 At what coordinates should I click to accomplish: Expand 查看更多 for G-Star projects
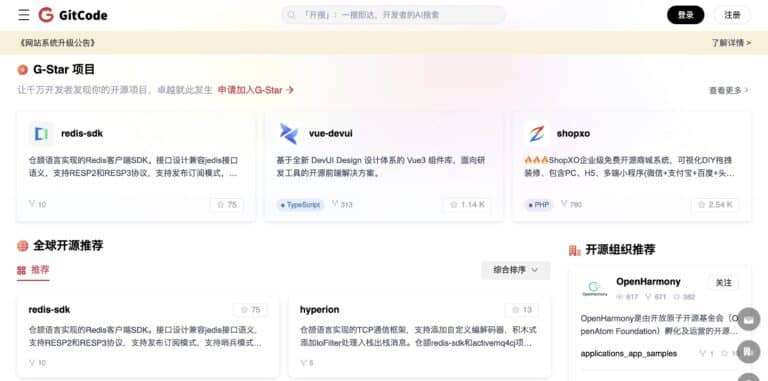(x=729, y=90)
